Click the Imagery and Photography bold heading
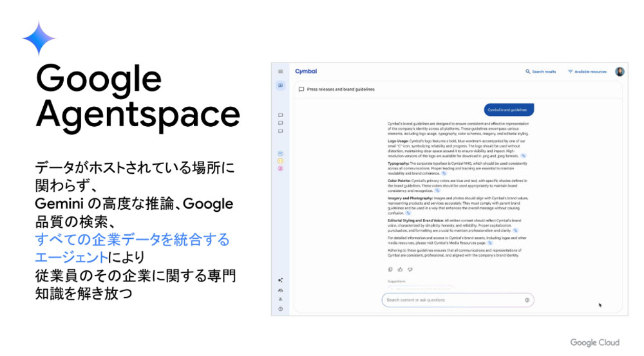Image resolution: width=644 pixels, height=356 pixels. (x=410, y=198)
